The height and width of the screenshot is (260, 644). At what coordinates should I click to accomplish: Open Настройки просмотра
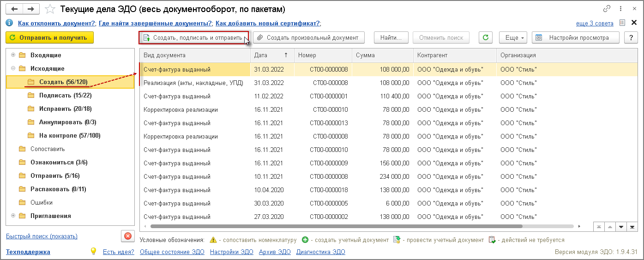pos(575,37)
